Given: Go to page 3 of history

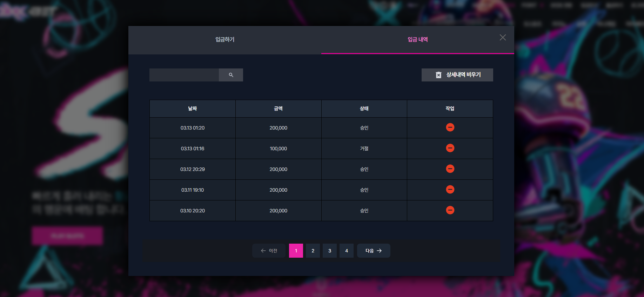Looking at the screenshot, I should click(330, 251).
